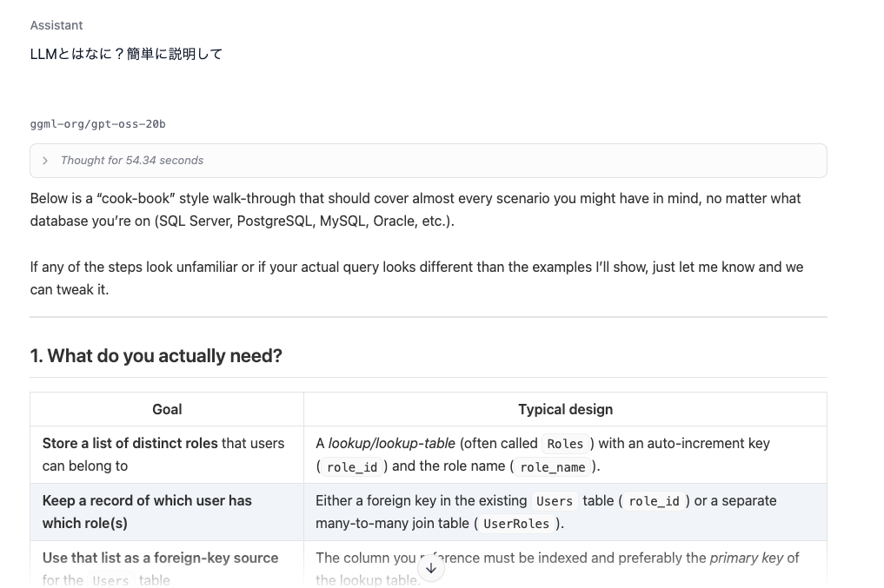Click the "Goal" table column header
The height and width of the screenshot is (588, 884).
tap(167, 409)
